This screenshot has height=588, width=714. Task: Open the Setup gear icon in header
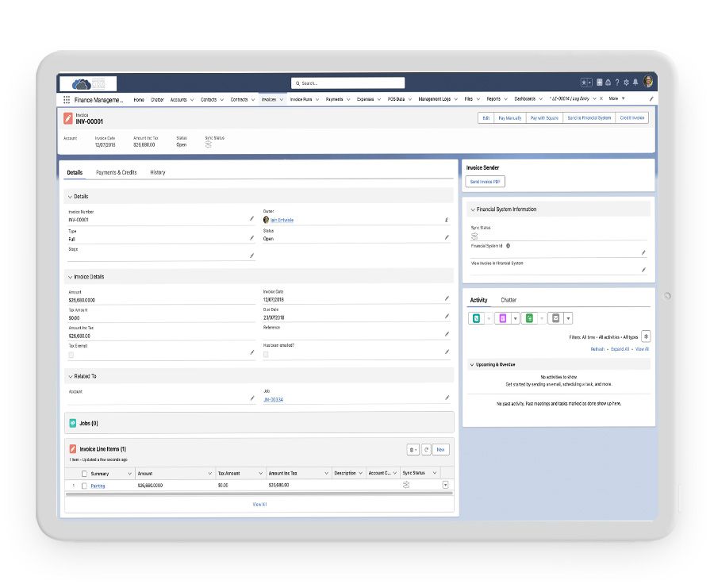(x=627, y=83)
